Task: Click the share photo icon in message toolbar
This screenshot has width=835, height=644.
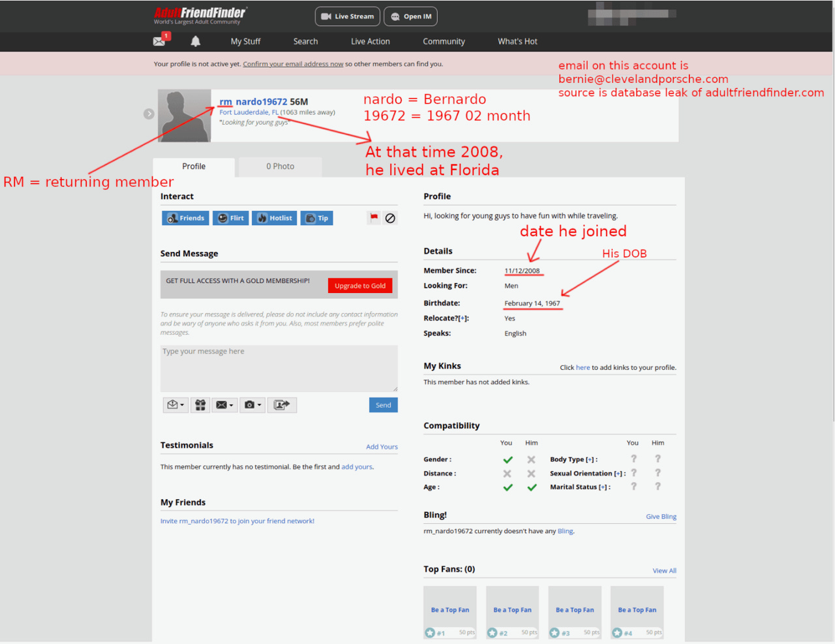Action: click(x=282, y=405)
